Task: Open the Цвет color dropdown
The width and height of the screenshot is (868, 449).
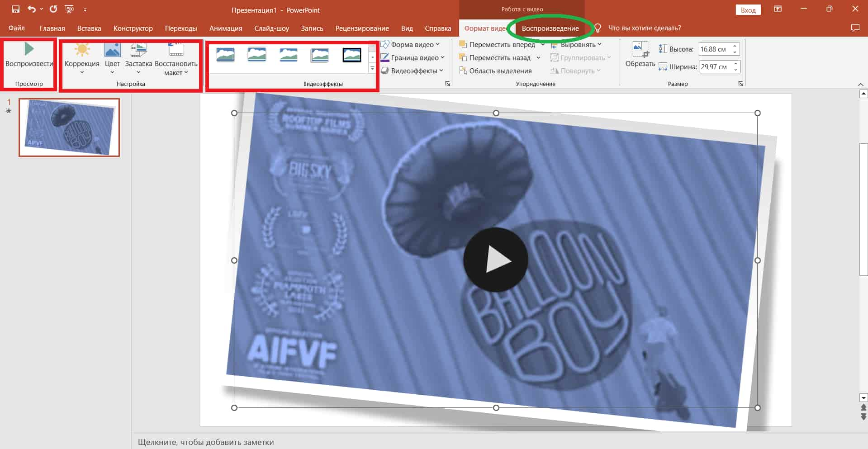Action: click(x=112, y=59)
